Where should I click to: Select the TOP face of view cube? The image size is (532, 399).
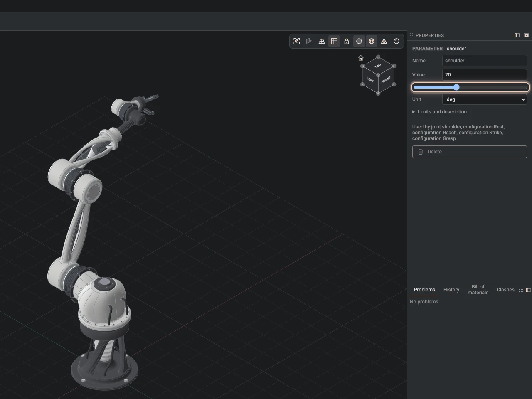[x=378, y=66]
